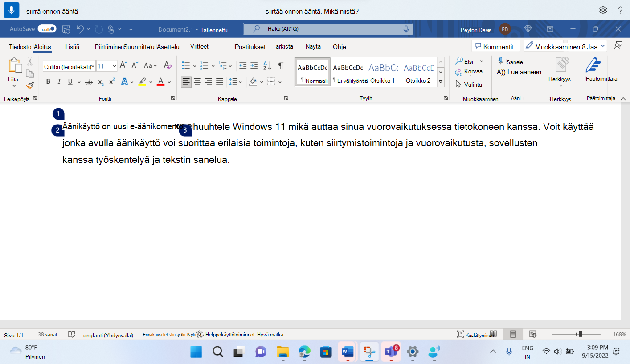630x364 pixels.
Task: Click the scissors Cut icon
Action: (30, 62)
